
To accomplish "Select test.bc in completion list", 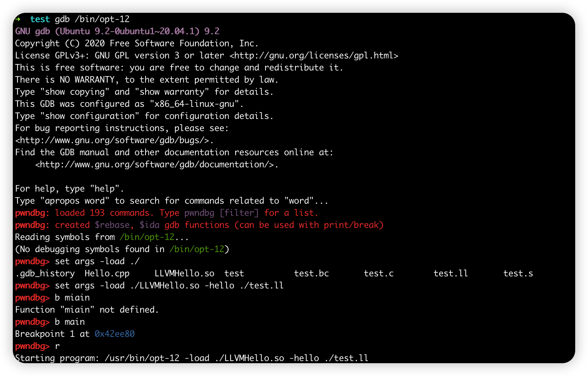I will coord(311,273).
